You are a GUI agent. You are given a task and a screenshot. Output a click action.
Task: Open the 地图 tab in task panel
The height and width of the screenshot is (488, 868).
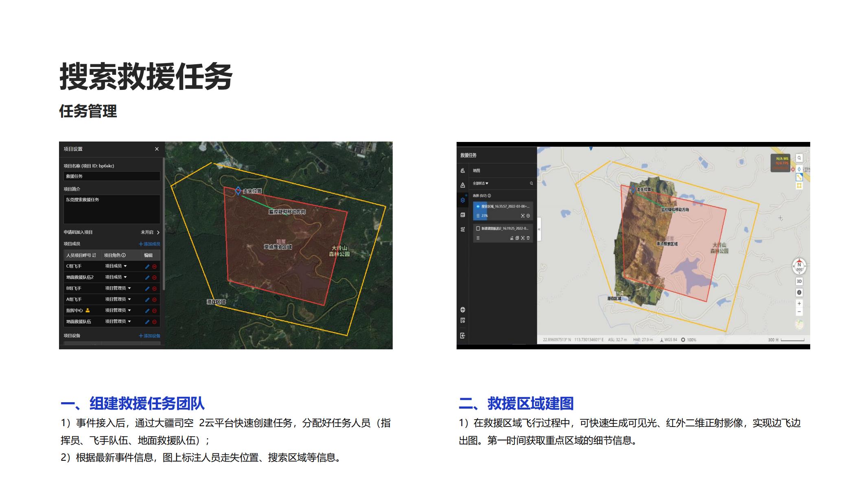(x=477, y=171)
